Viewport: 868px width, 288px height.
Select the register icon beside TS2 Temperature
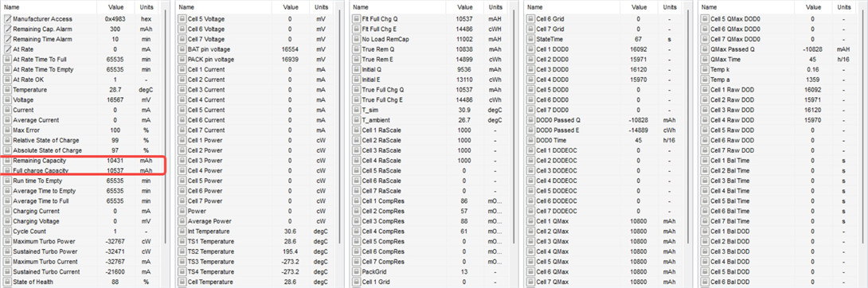tap(182, 251)
